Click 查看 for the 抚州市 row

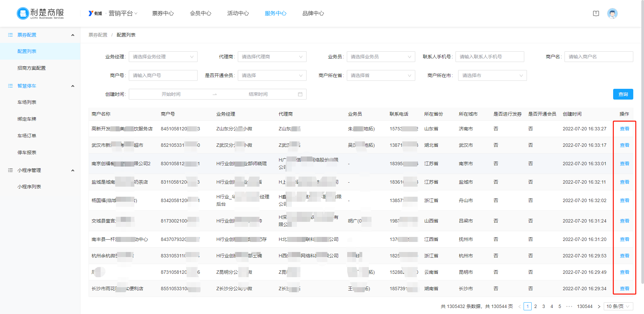click(x=625, y=239)
